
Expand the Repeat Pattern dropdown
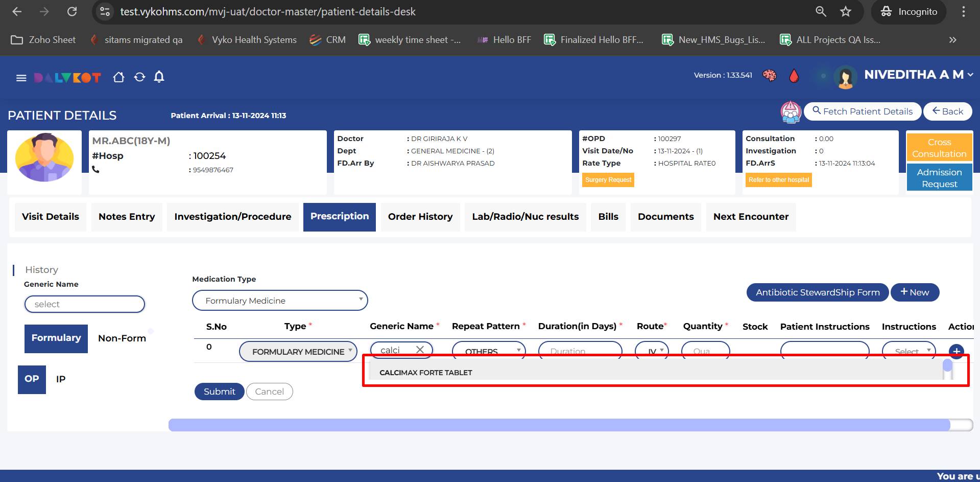[x=488, y=351]
